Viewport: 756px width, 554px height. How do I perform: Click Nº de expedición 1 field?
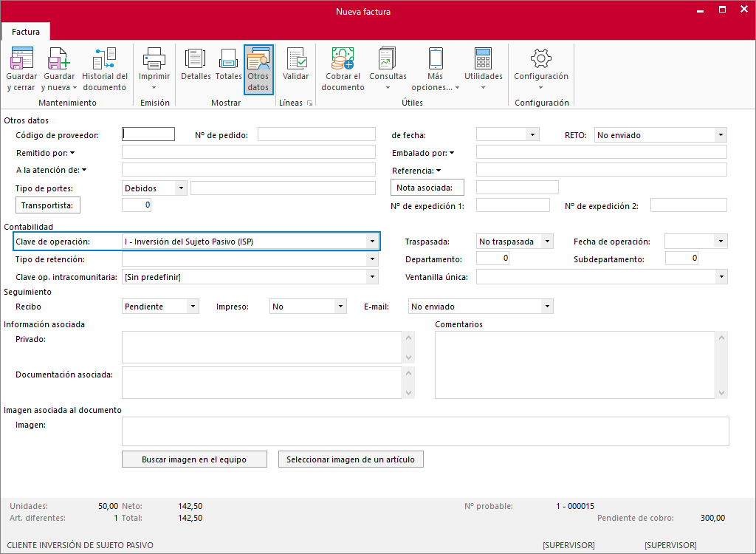click(513, 205)
